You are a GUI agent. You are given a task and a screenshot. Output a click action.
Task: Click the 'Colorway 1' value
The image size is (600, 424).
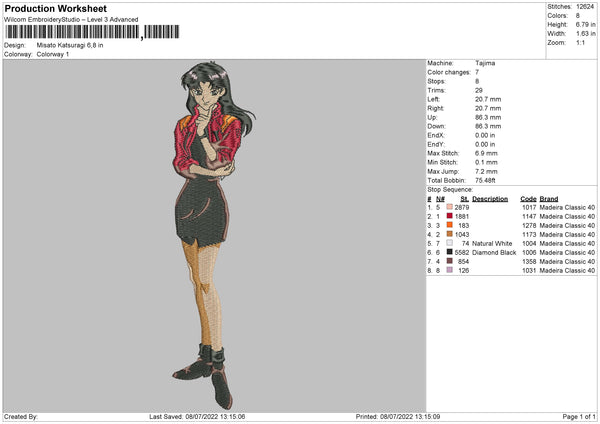pos(53,54)
